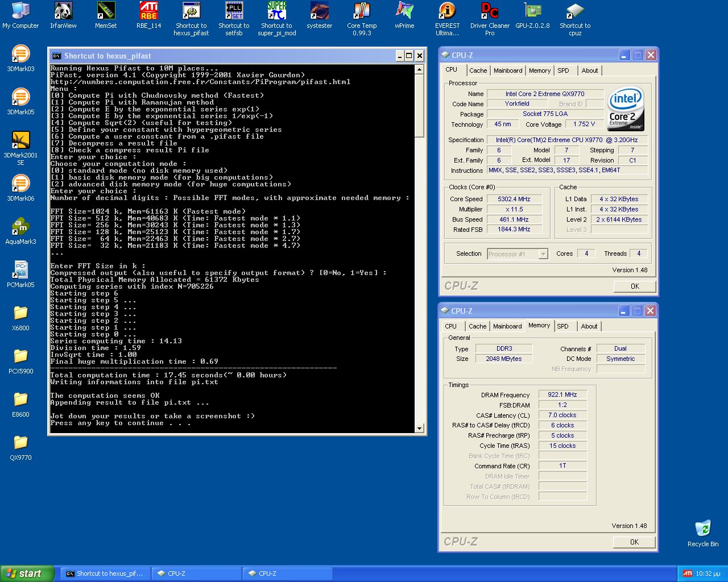Click the CAS# Latency 7.0 clocks value
The width and height of the screenshot is (728, 582).
(x=562, y=415)
